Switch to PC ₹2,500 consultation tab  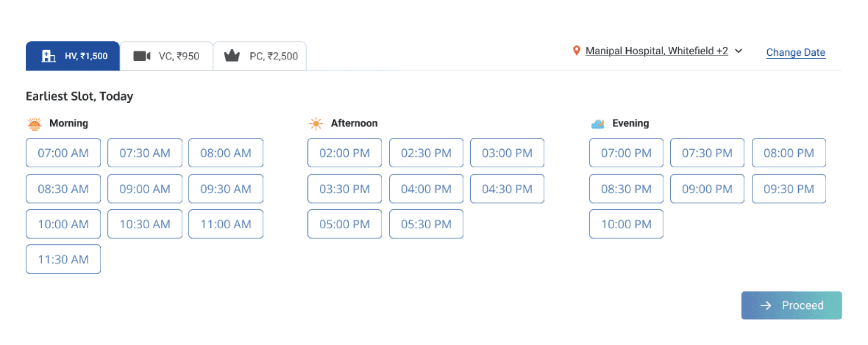(x=260, y=56)
